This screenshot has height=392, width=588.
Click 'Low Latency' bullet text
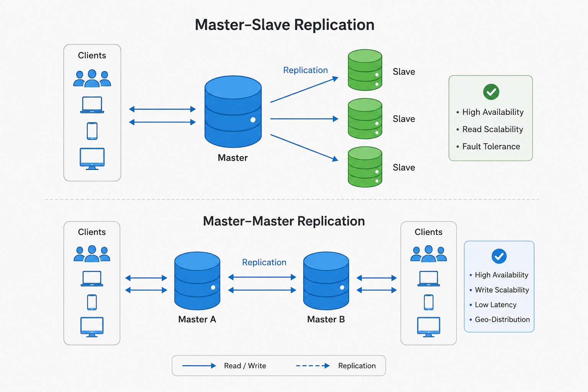click(496, 305)
